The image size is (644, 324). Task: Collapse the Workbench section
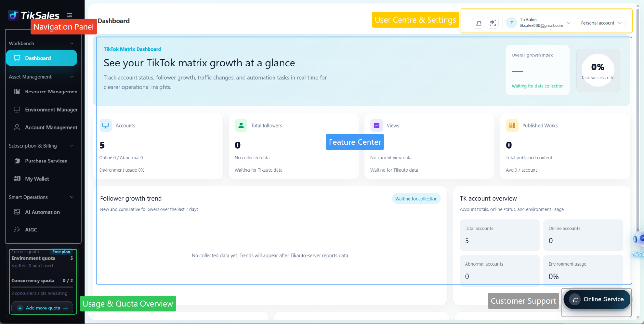pos(72,43)
